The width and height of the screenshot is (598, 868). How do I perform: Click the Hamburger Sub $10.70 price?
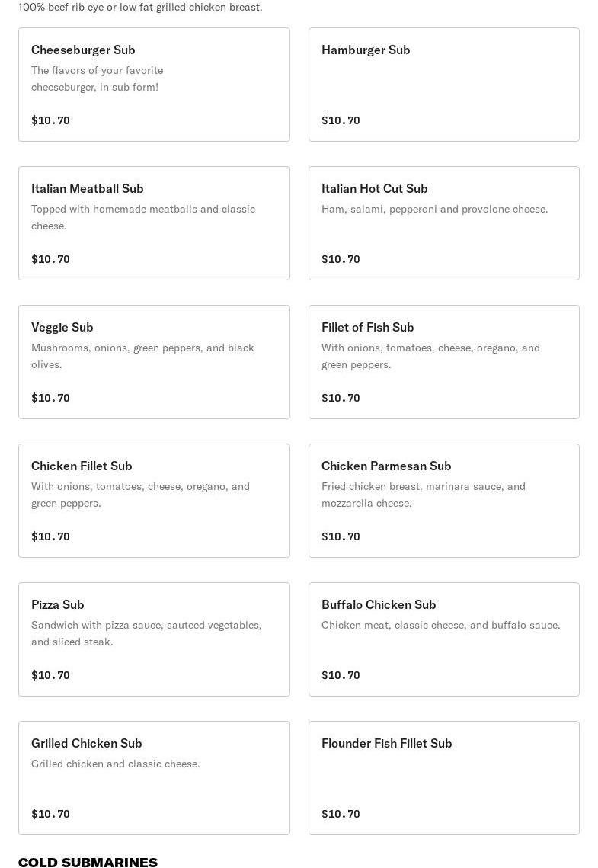click(x=341, y=120)
